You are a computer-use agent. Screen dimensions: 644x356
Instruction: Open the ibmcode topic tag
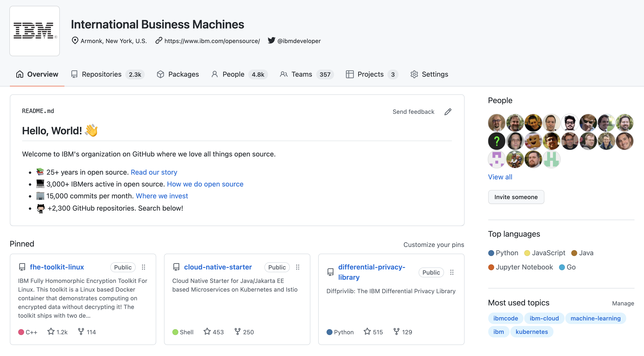[x=505, y=318]
